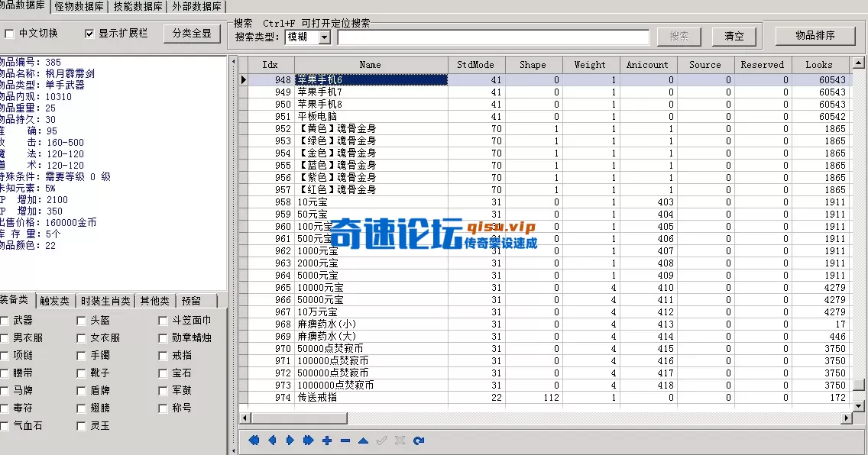868x455 pixels.
Task: Uncheck the 显示扩展栏 checkbox
Action: (89, 34)
